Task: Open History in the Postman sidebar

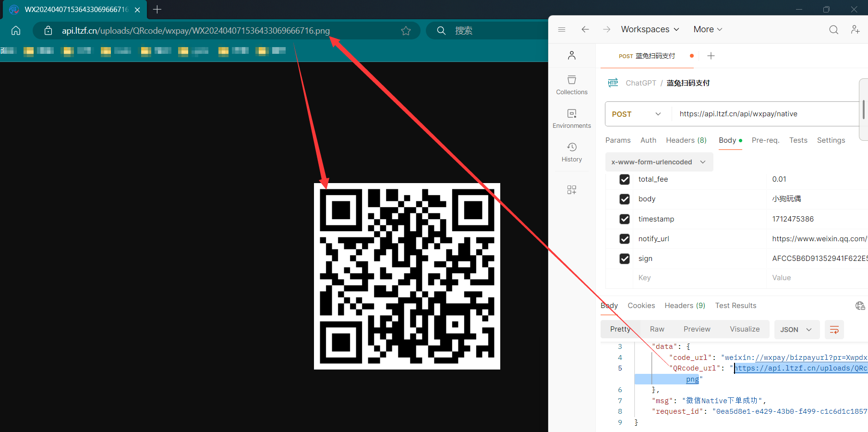Action: click(572, 152)
